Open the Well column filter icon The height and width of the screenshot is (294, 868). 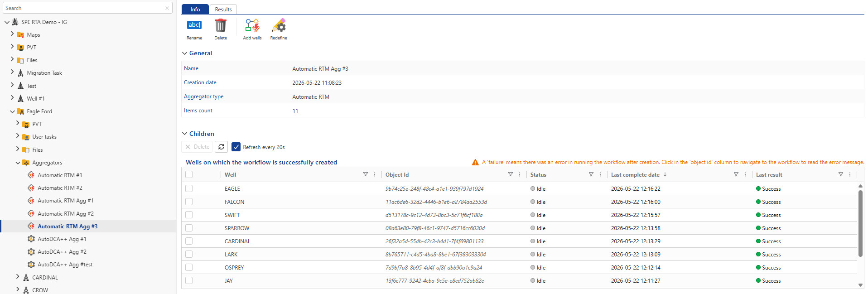366,174
